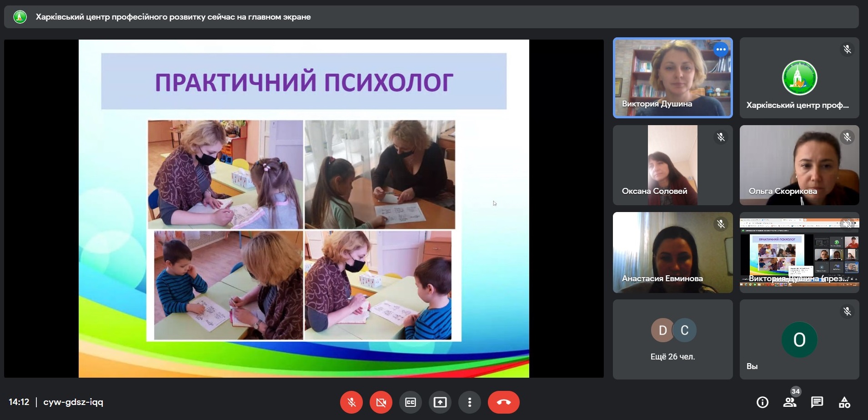Click muted mic icon on Оксана Соловей tile
Image resolution: width=868 pixels, height=420 pixels.
point(721,137)
